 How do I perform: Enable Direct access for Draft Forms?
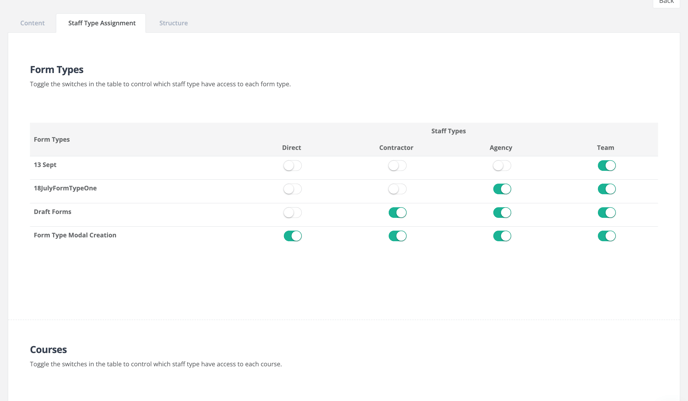tap(292, 213)
